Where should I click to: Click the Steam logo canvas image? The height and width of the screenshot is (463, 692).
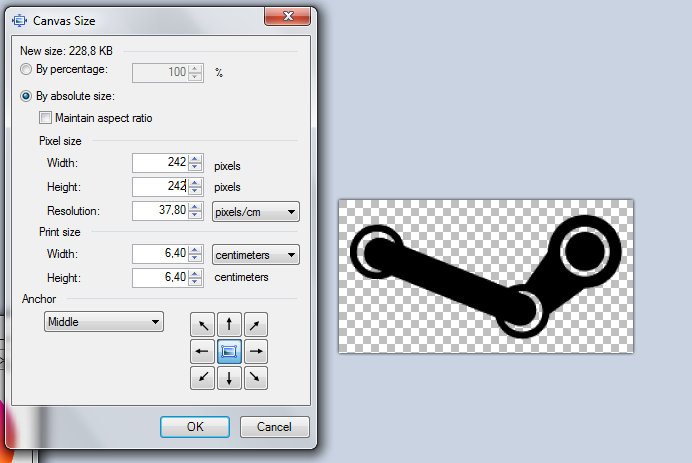click(486, 276)
